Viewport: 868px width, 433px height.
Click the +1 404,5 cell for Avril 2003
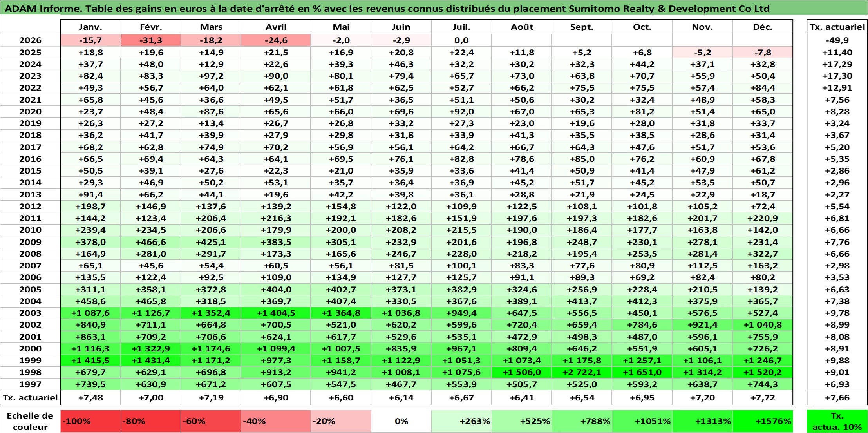[x=276, y=313]
